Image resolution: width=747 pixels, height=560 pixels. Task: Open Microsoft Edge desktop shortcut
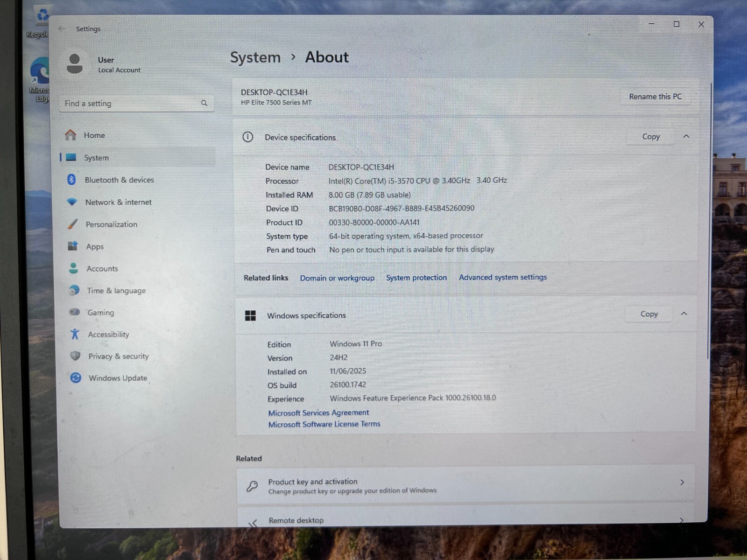point(40,80)
